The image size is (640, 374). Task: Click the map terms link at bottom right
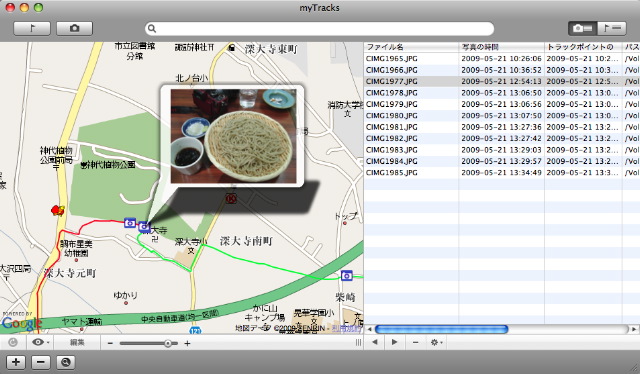pos(347,328)
